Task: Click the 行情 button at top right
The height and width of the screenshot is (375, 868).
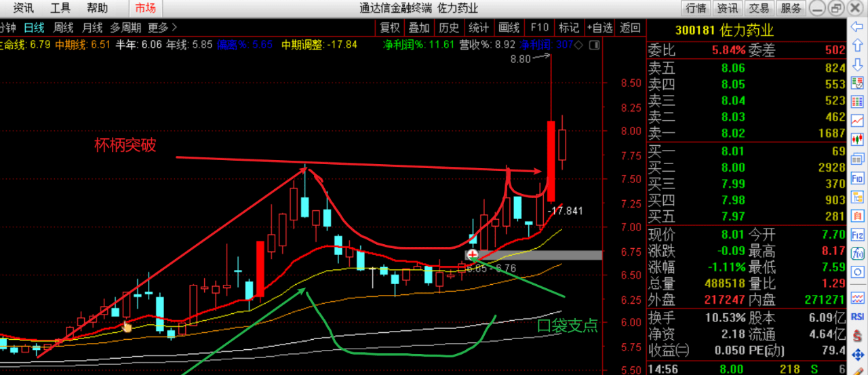Action: (x=696, y=8)
